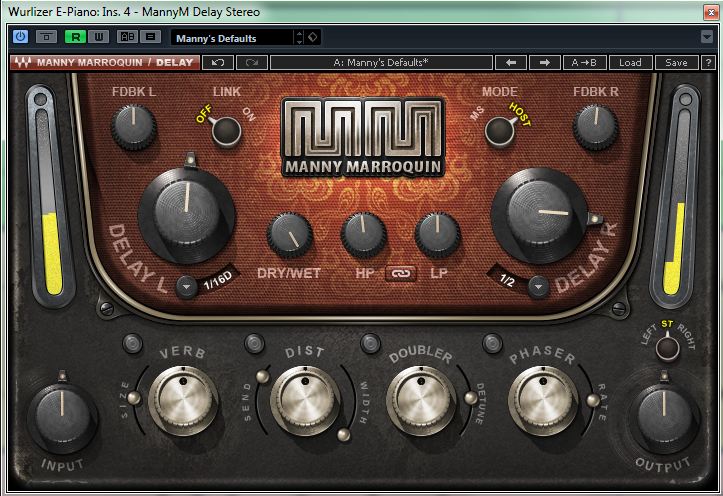Click the distortion SEND slider handle

[x=263, y=376]
